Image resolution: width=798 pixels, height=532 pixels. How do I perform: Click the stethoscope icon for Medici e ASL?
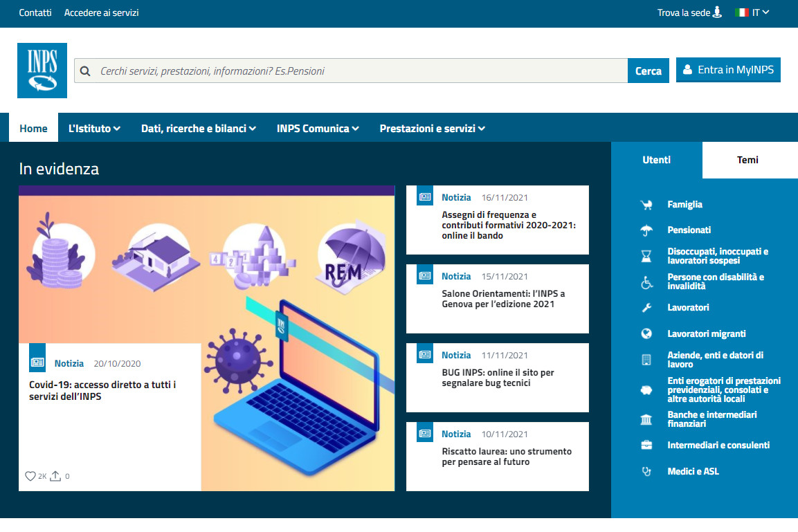click(646, 472)
